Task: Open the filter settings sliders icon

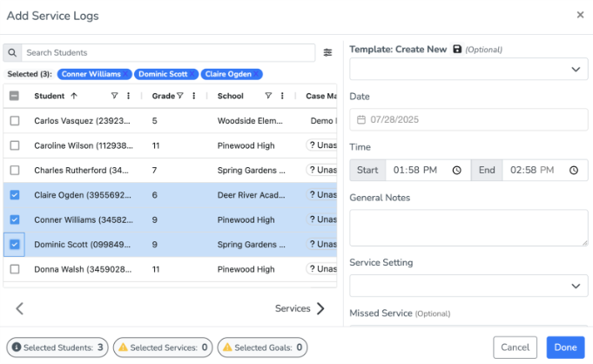Action: point(327,52)
